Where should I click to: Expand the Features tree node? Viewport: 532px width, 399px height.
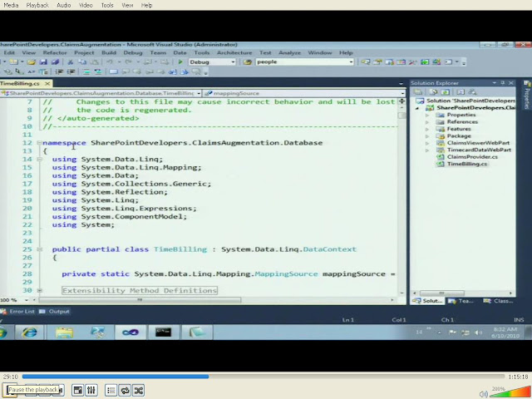click(x=427, y=130)
